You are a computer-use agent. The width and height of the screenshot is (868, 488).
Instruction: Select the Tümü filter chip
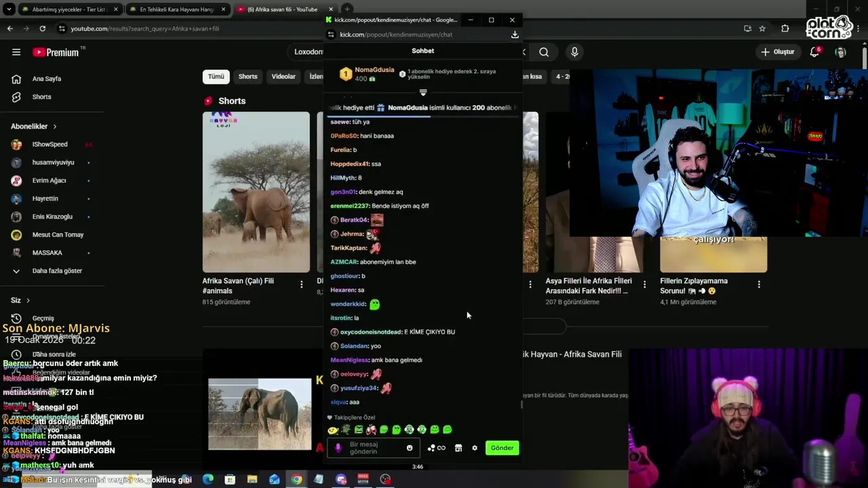pos(216,77)
